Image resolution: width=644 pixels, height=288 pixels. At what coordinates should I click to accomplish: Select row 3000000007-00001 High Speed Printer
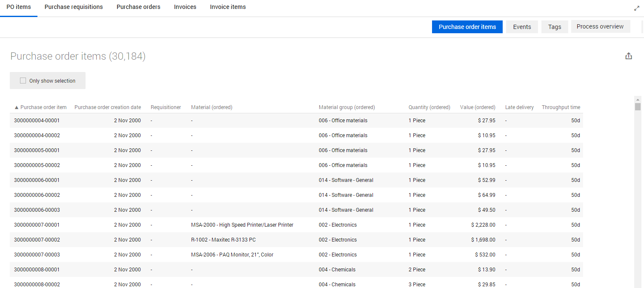coord(242,225)
